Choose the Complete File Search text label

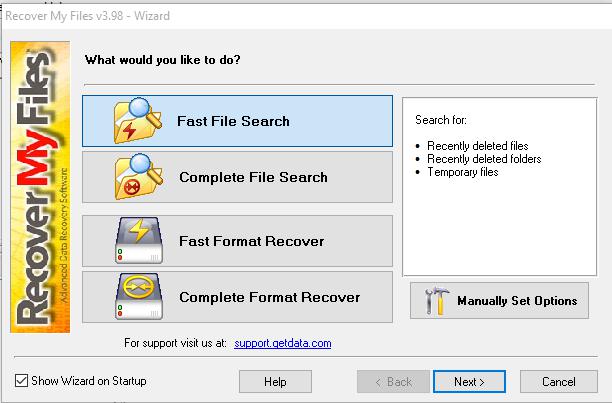click(253, 177)
